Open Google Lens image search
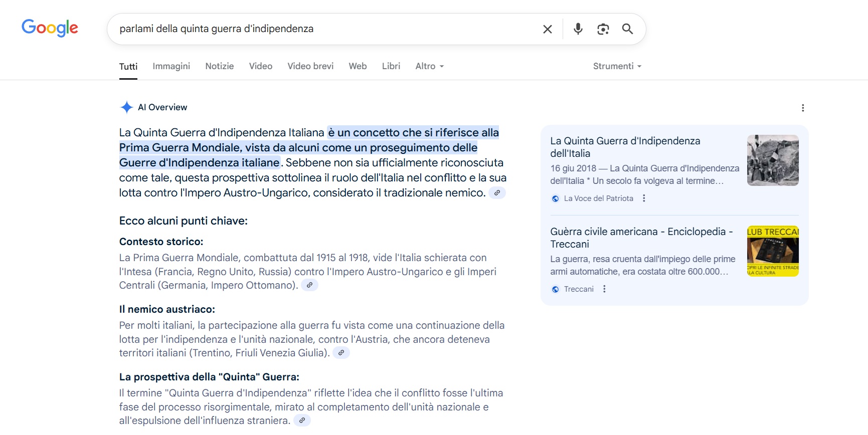This screenshot has width=868, height=435. [603, 29]
